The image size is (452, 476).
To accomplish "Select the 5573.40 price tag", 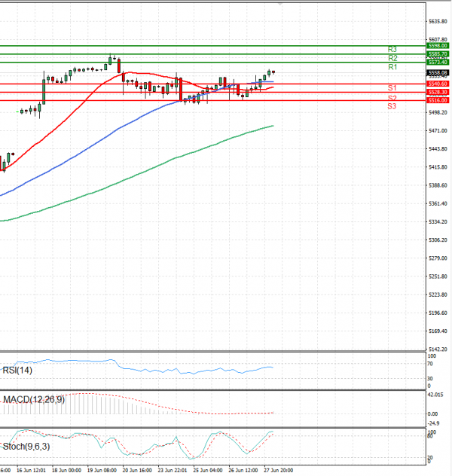I will pos(438,63).
